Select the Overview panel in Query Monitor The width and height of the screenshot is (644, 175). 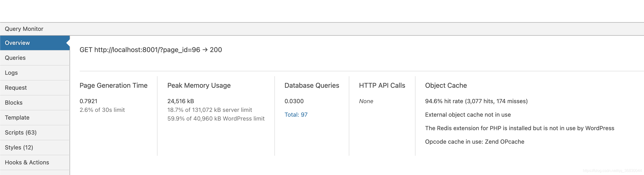[x=17, y=43]
